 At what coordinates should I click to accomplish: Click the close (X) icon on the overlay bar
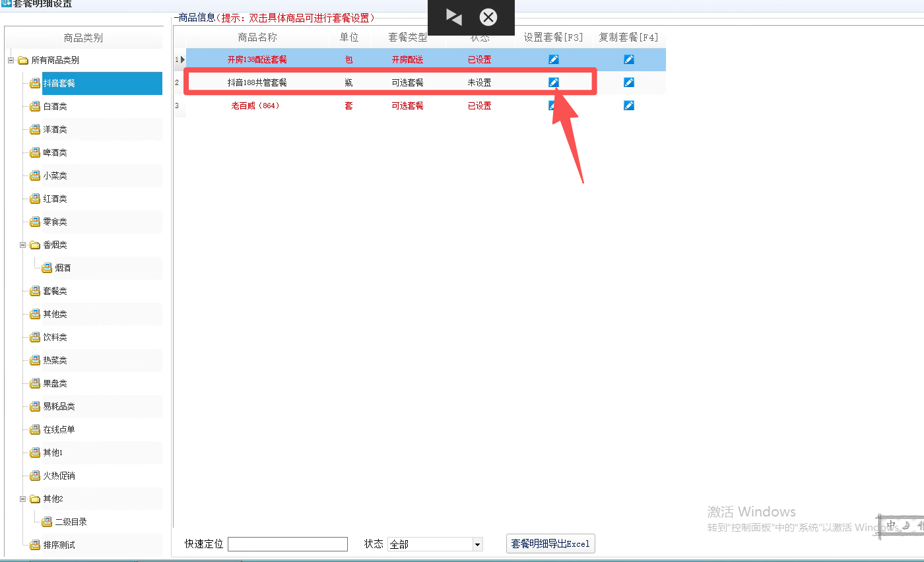(x=488, y=17)
